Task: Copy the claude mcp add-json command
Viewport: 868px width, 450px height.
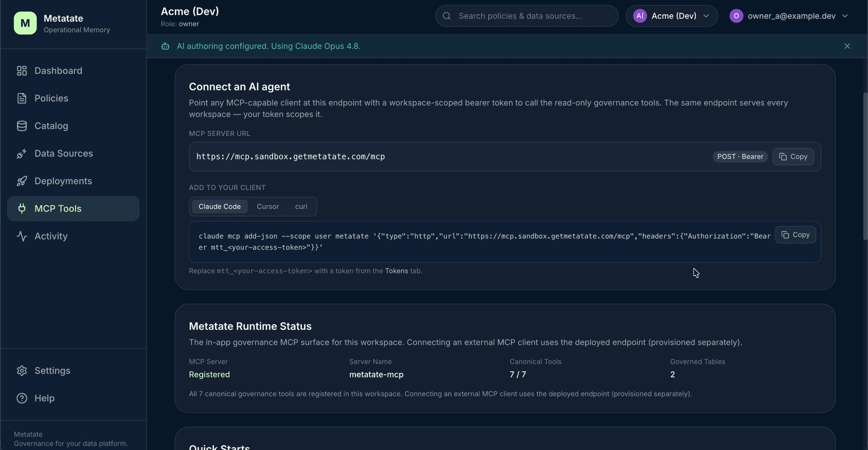Action: click(x=796, y=235)
